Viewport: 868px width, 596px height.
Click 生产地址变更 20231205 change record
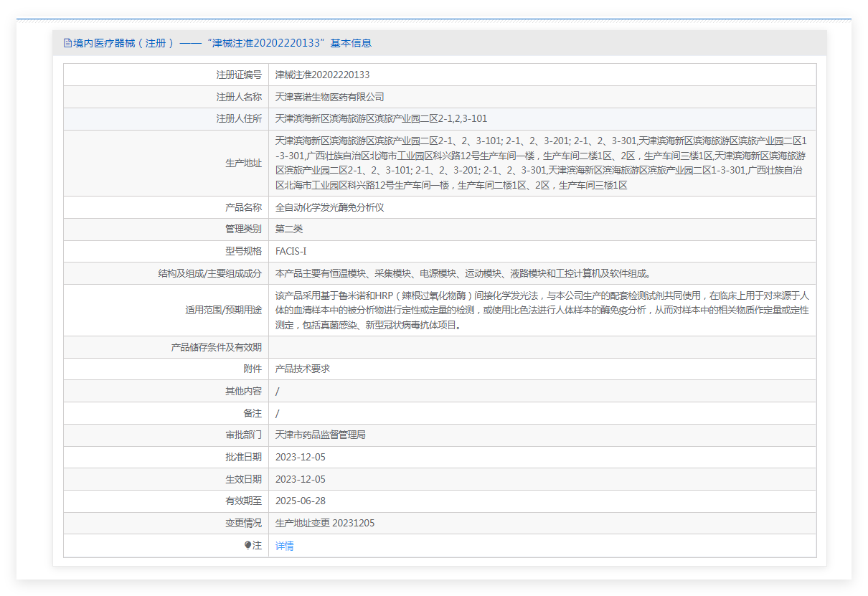point(324,523)
